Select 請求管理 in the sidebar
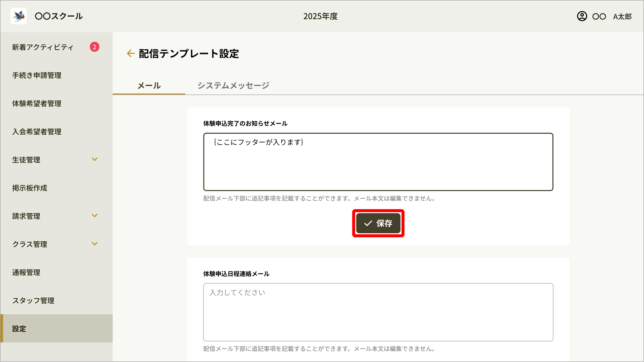Screen dimensions: 644x362 (56, 216)
